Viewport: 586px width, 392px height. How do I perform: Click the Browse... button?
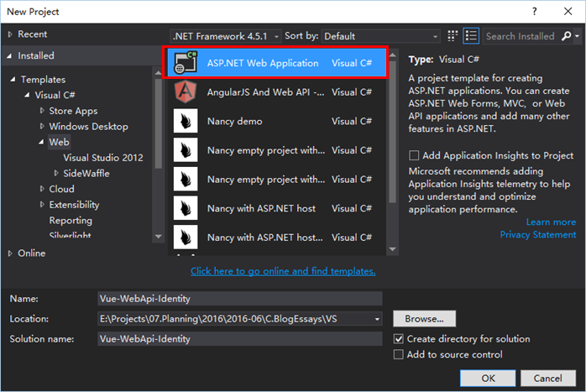(x=425, y=319)
